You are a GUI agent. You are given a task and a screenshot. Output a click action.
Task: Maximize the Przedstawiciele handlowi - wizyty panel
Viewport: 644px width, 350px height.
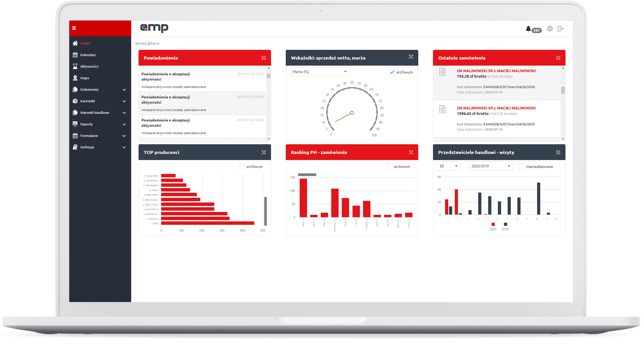click(558, 152)
